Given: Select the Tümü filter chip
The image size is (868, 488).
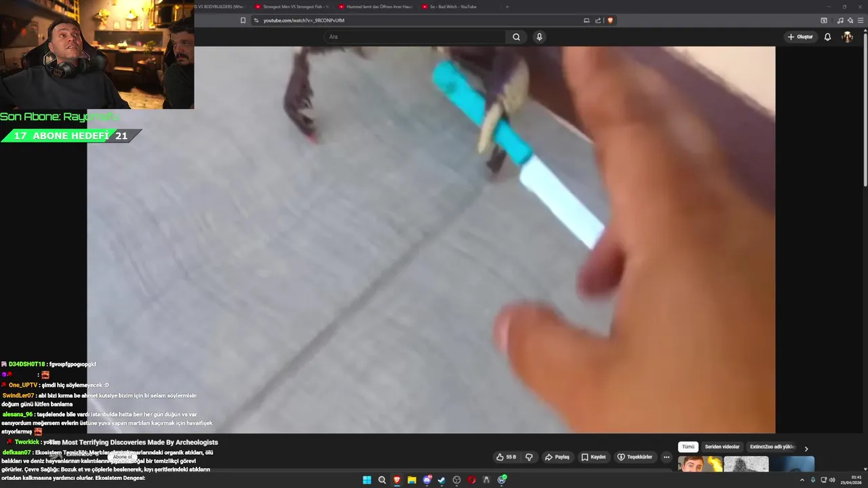Looking at the screenshot, I should 688,447.
